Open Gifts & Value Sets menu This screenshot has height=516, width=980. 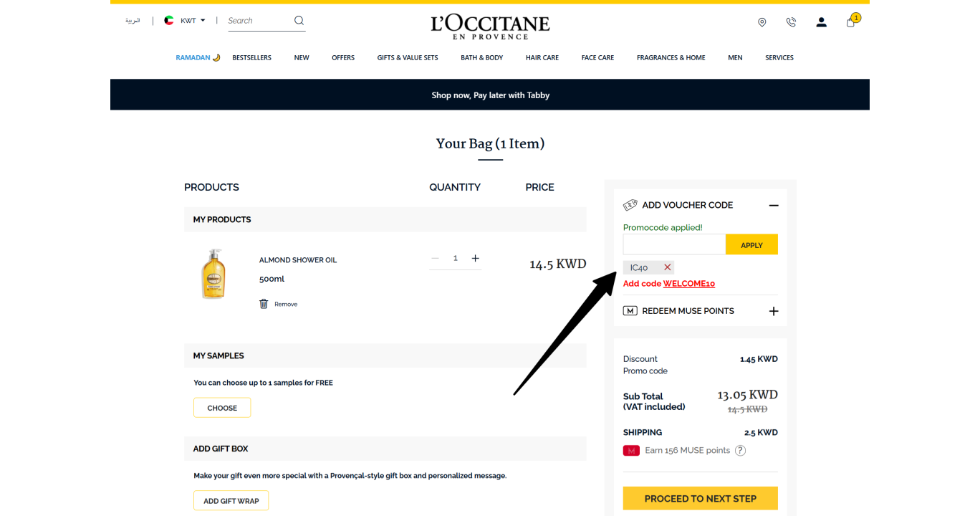tap(408, 58)
